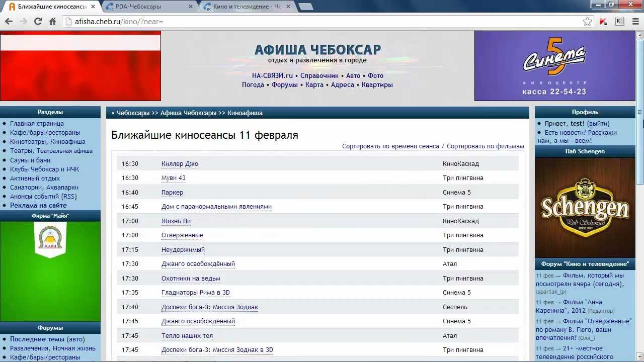Select the 'КиноКаскад' cell for Киллер Джо
644x362 pixels.
point(461,164)
